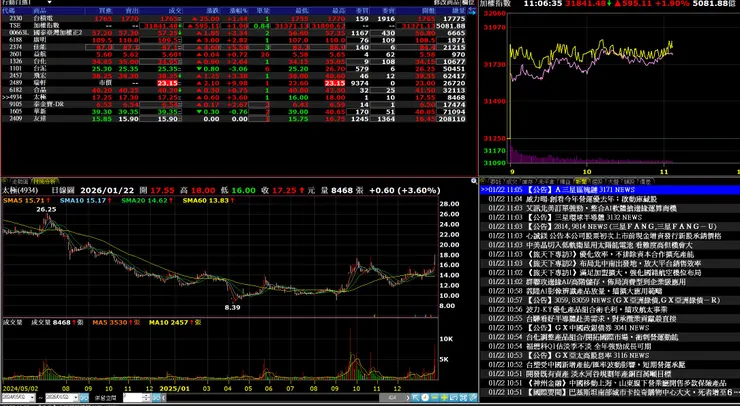
Task: Select the 台積電 2330 row in watchlist
Action: click(x=234, y=19)
